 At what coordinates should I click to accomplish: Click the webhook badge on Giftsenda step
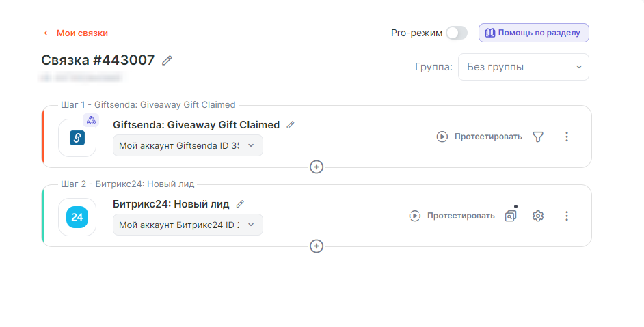point(91,120)
